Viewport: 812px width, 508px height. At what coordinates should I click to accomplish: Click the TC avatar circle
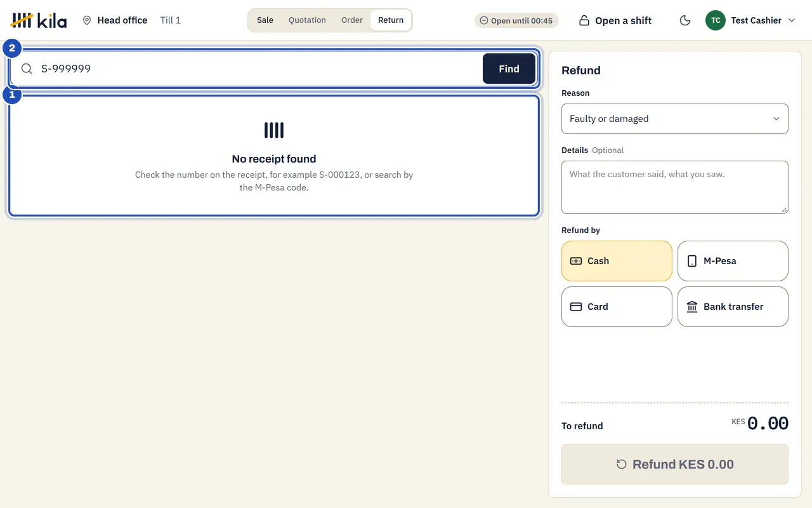[716, 20]
